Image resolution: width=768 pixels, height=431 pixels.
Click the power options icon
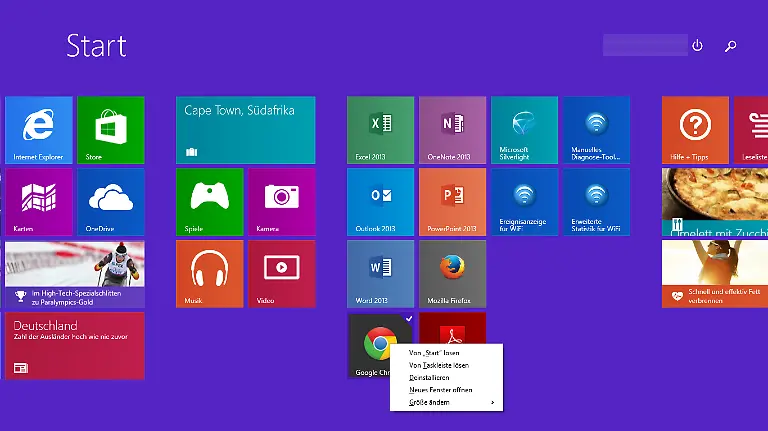[697, 46]
